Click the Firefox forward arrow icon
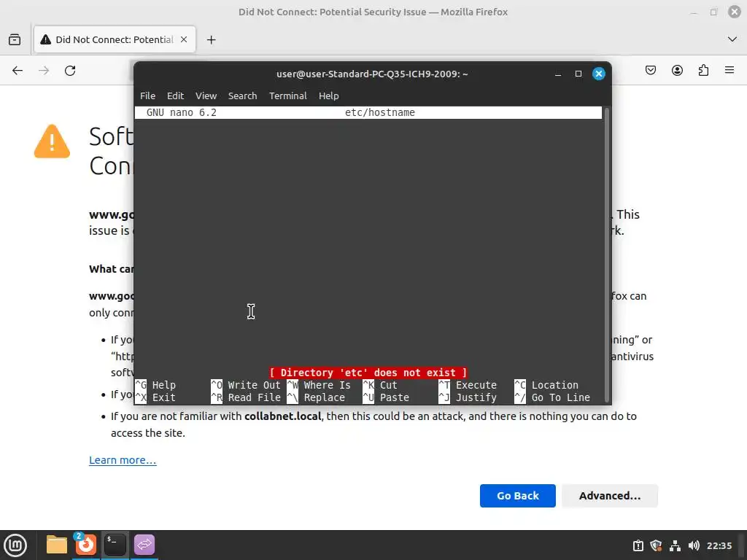 click(x=44, y=71)
